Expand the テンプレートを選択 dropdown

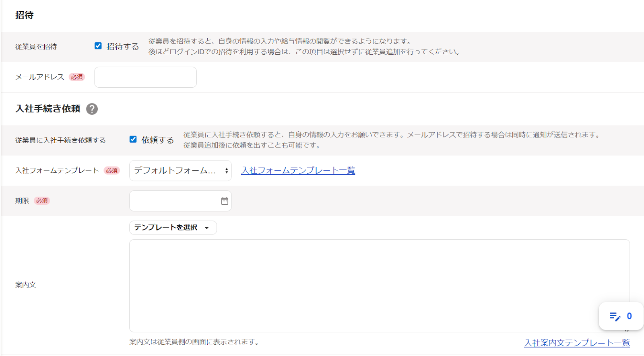coord(173,228)
